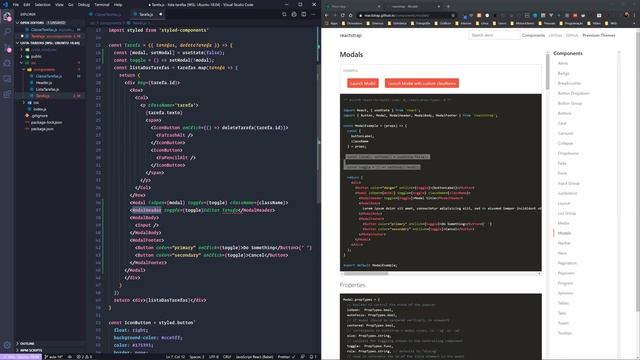Open the Source Control view in activity bar

(7, 47)
